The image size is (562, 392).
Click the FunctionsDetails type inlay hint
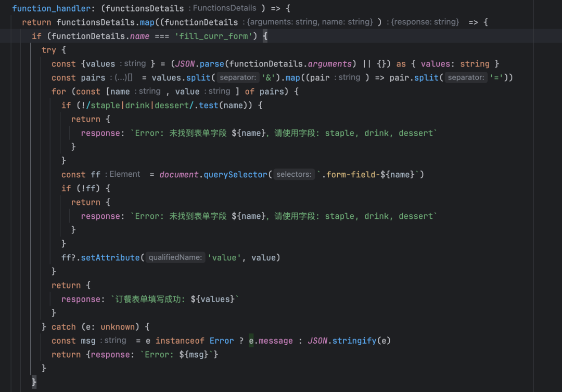[224, 8]
